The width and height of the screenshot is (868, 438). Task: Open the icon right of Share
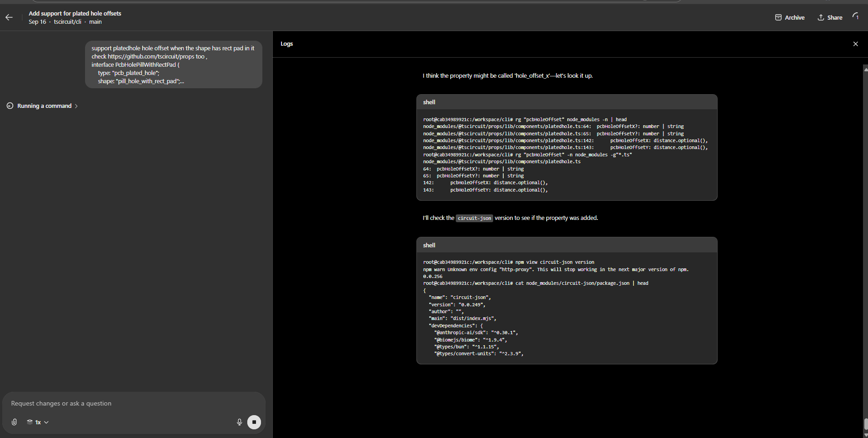click(855, 16)
